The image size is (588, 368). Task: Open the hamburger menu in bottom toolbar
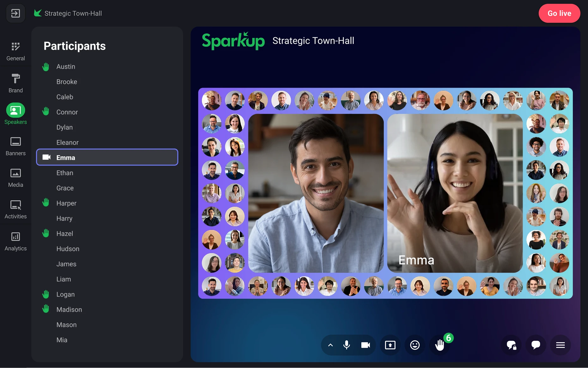(560, 345)
